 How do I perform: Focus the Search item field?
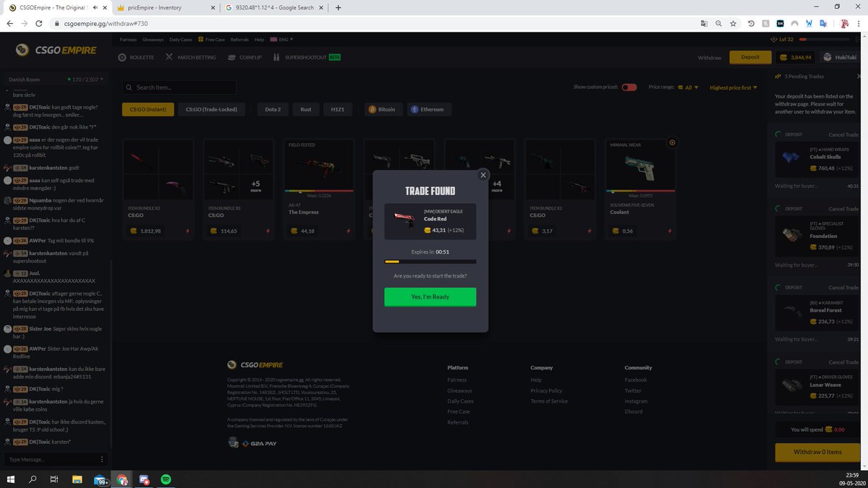pos(179,87)
